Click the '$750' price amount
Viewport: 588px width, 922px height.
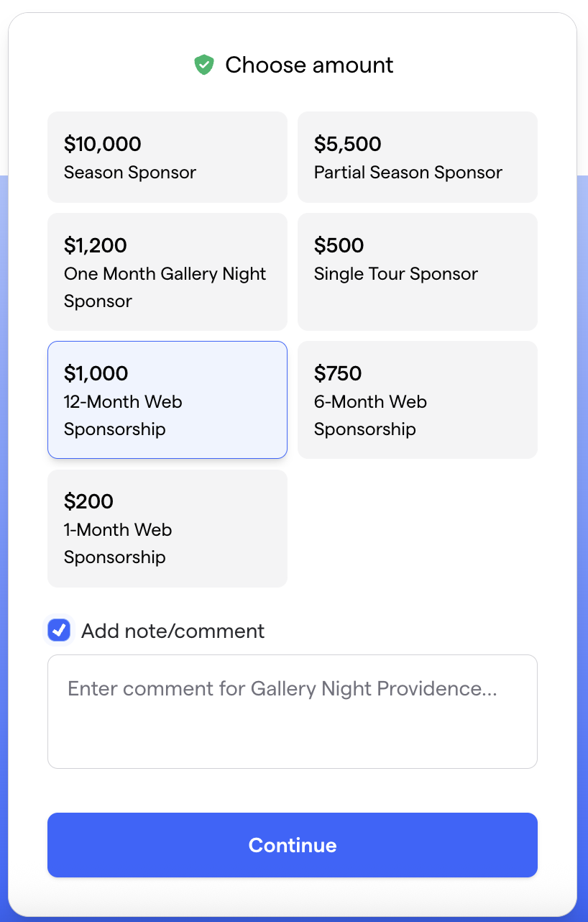(338, 373)
